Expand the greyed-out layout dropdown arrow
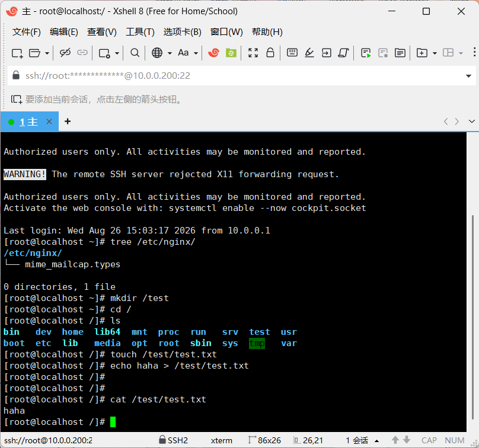479x448 pixels. 461,53
